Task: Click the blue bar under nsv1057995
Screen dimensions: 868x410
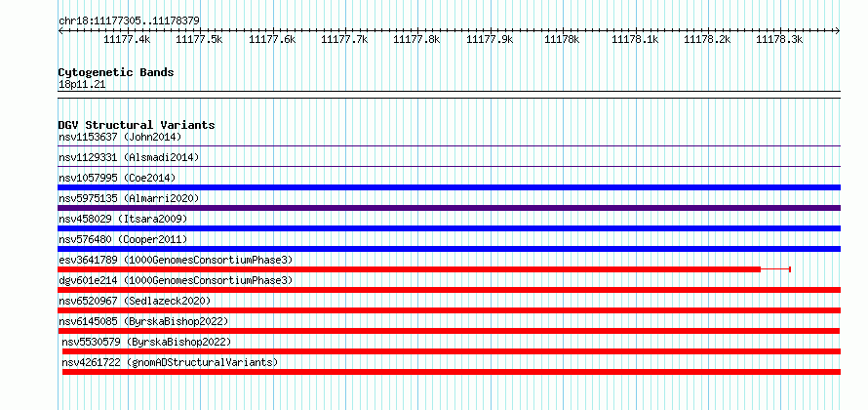Action: click(450, 187)
